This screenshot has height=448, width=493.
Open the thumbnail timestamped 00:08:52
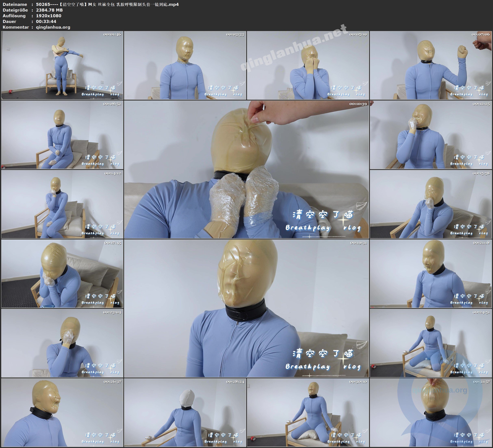click(62, 135)
